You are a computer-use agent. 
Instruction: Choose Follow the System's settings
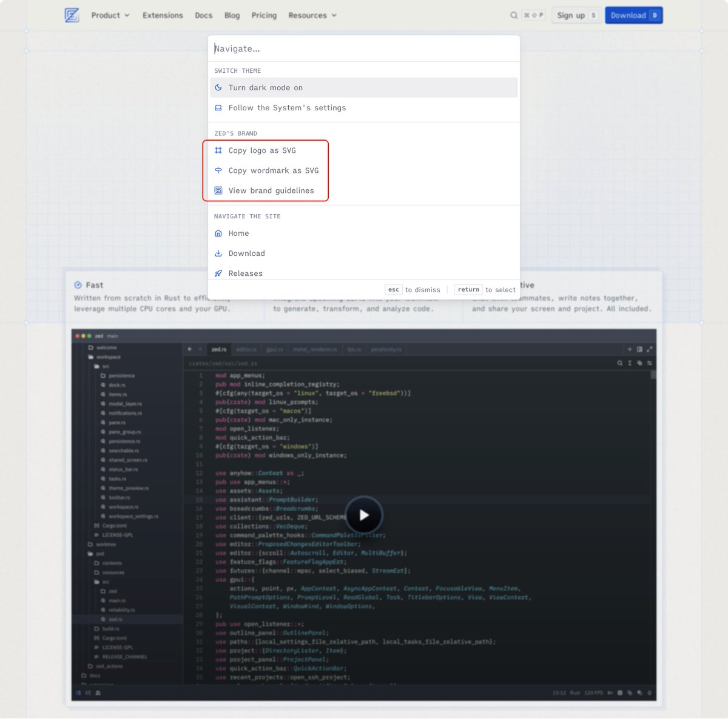(x=364, y=107)
